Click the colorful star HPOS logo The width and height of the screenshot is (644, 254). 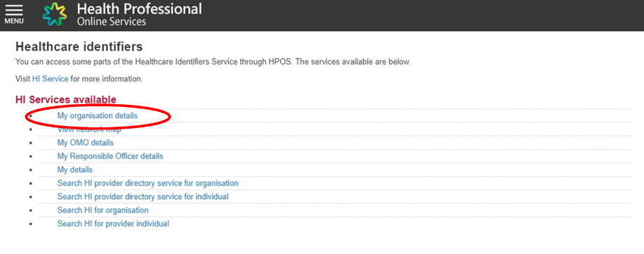point(55,15)
